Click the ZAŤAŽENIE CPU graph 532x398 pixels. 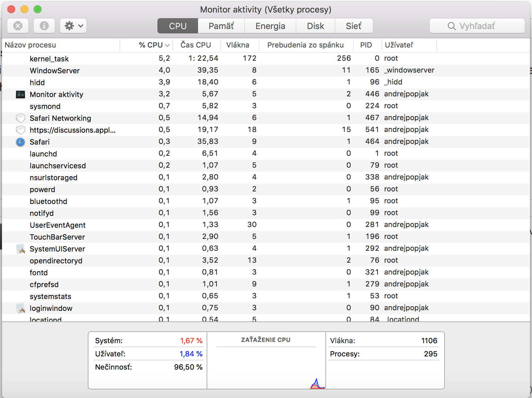tap(266, 368)
